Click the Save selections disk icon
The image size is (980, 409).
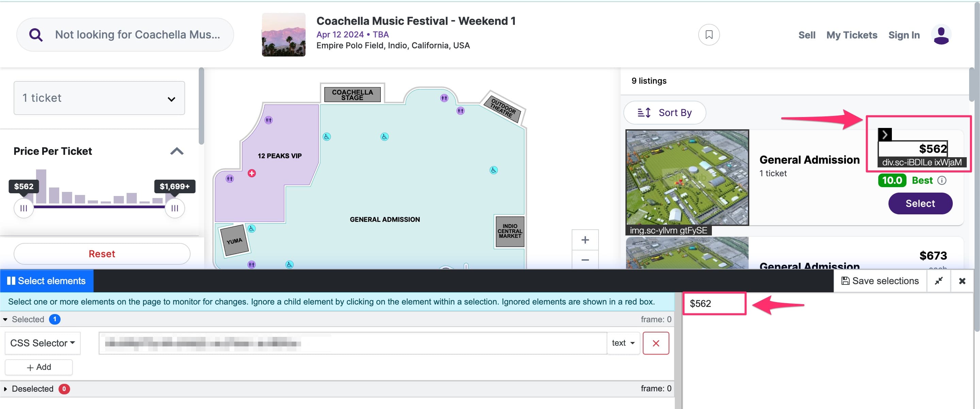[845, 281]
